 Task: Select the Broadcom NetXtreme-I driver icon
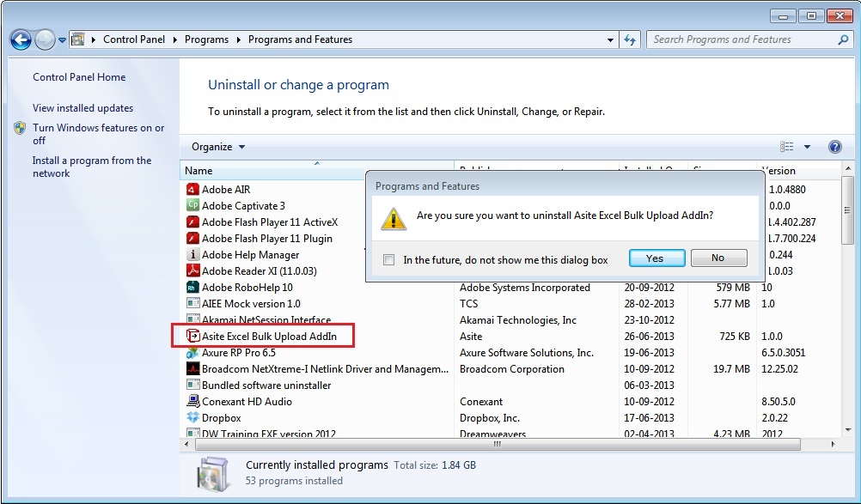pos(192,368)
